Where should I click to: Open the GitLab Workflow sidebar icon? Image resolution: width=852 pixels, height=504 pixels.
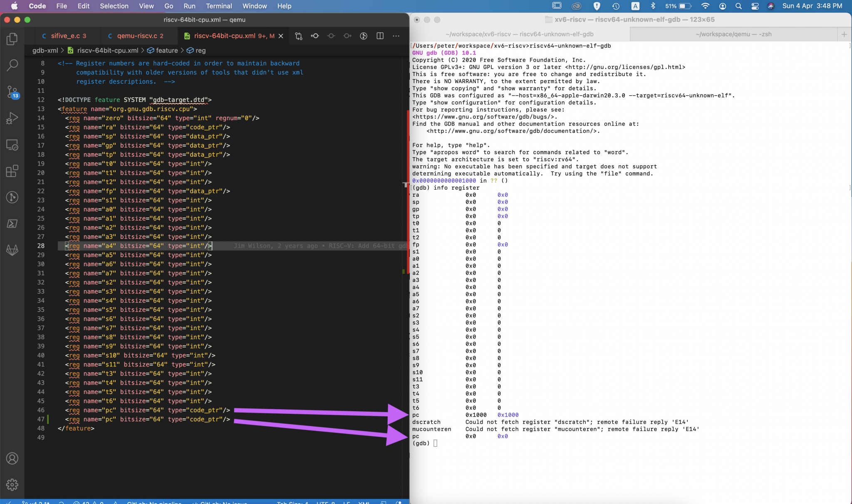12,250
